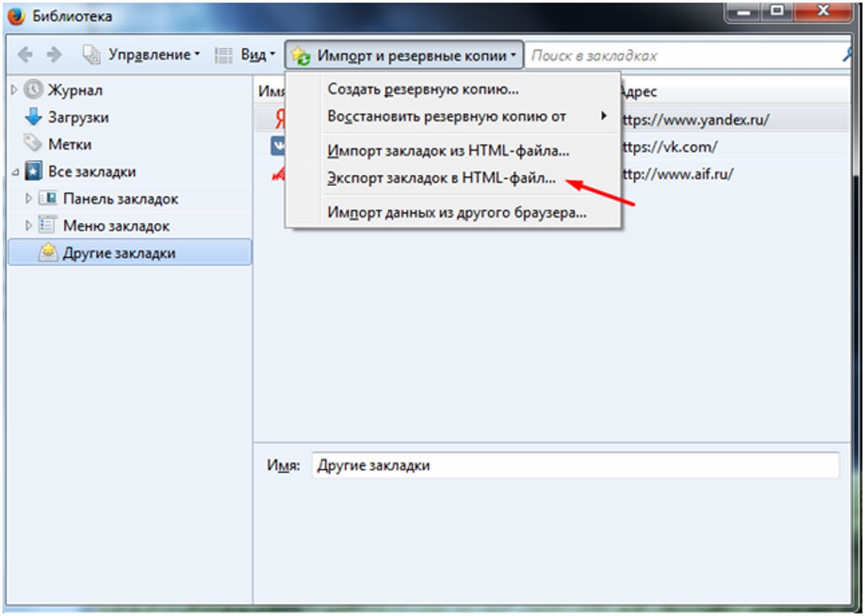This screenshot has height=616, width=865.
Task: Click the VK favicon in bookmark list
Action: click(x=278, y=147)
